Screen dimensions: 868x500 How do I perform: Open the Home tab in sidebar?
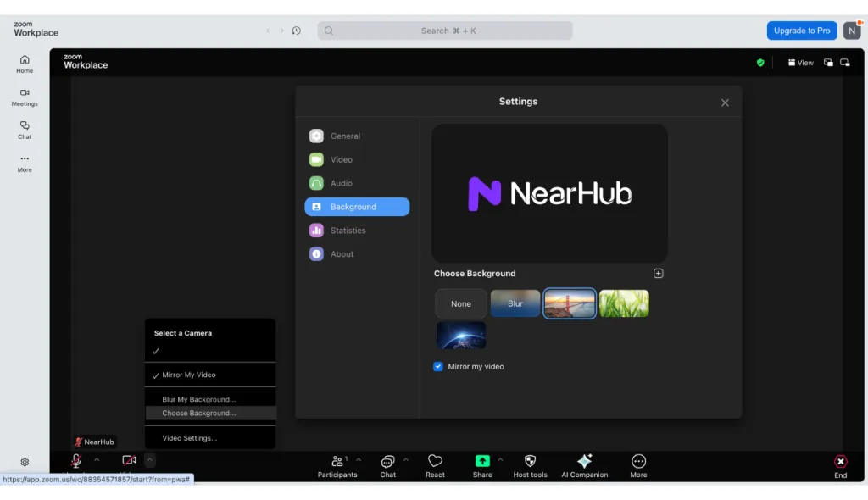pyautogui.click(x=25, y=64)
